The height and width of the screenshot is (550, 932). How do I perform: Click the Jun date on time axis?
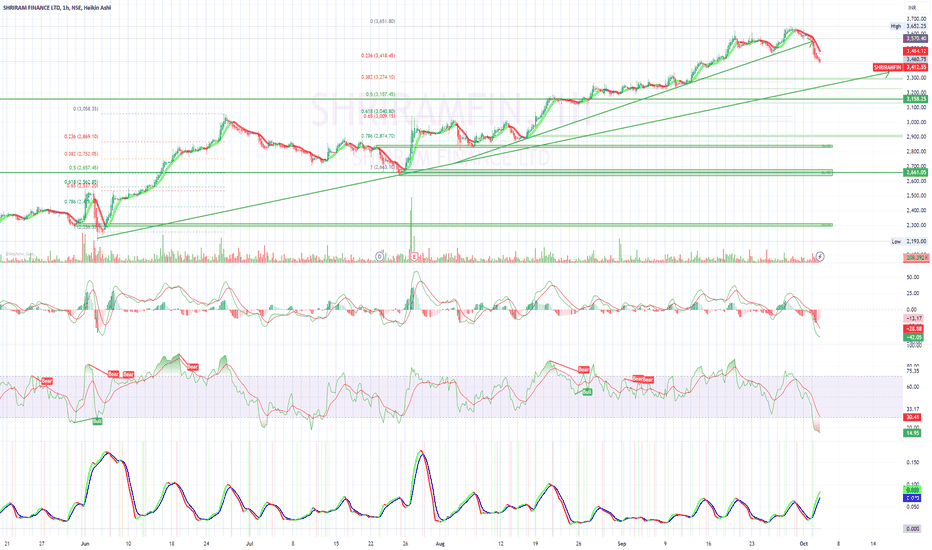85,543
